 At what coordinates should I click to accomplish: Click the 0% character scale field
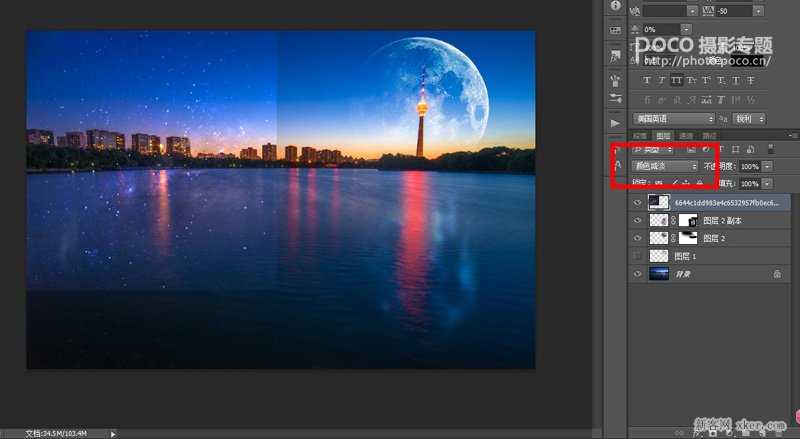tap(661, 29)
